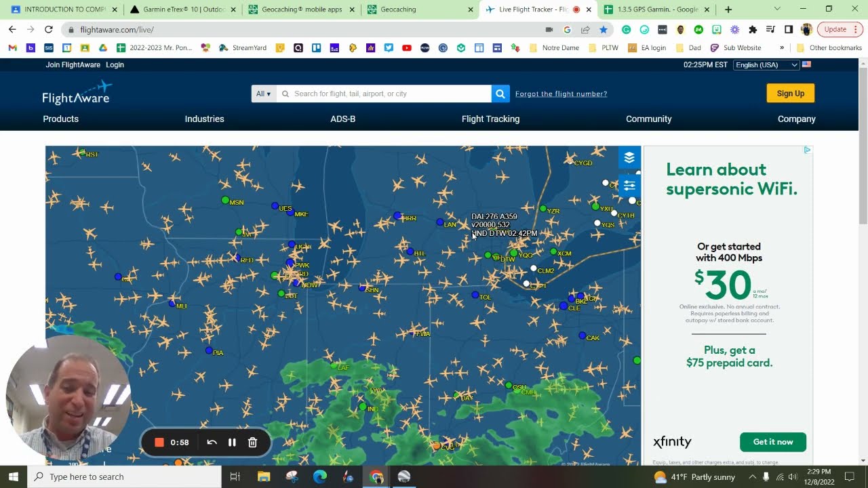The image size is (868, 488).
Task: Bookmark this page with the star icon
Action: click(604, 30)
